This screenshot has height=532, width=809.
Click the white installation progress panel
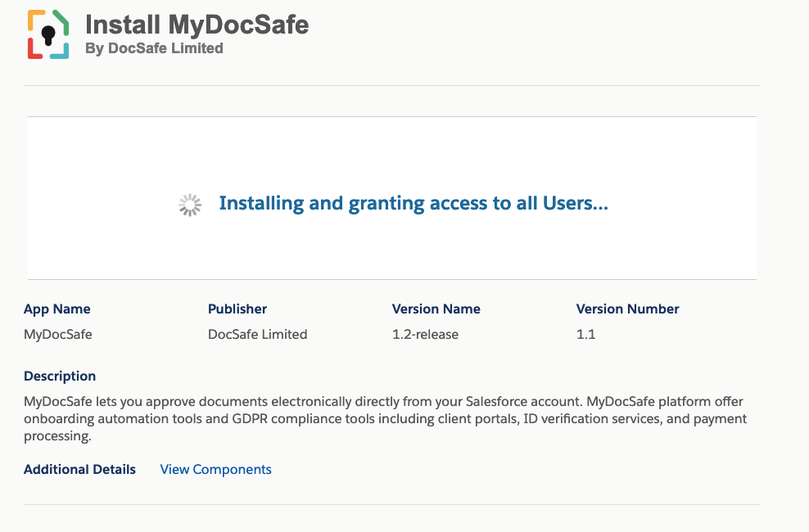(x=392, y=198)
